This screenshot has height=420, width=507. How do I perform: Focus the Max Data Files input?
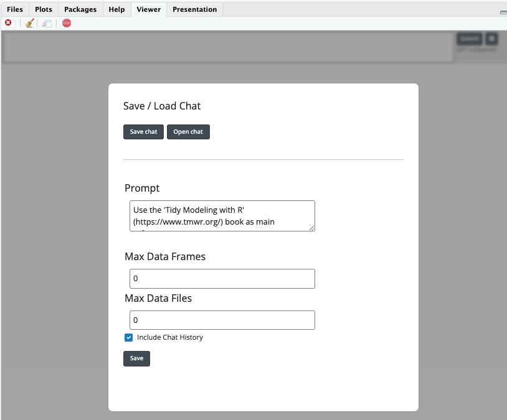coord(222,320)
